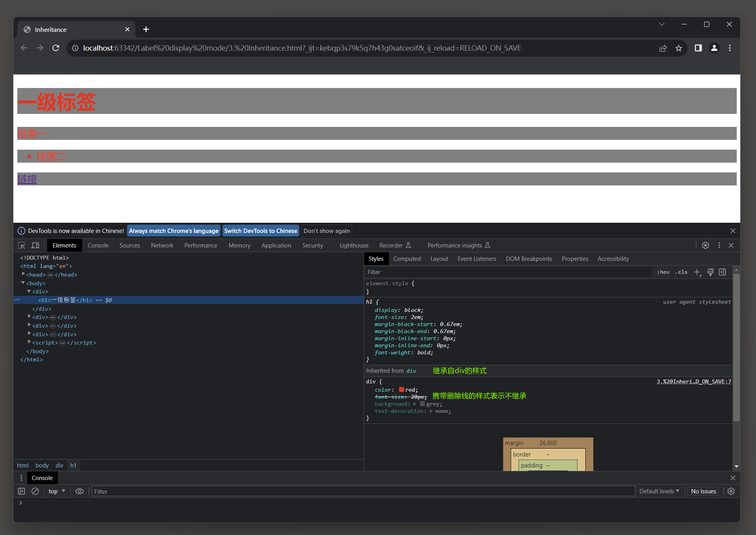756x535 pixels.
Task: Open Event Listeners tab
Action: 477,259
